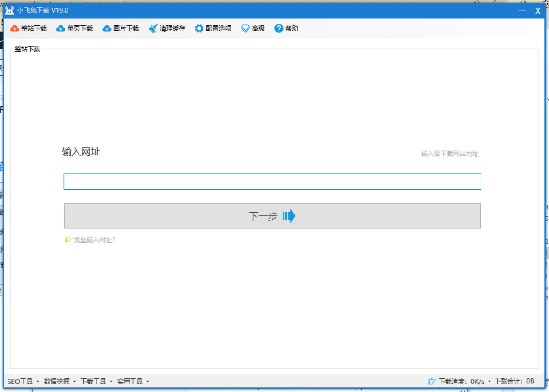
Task: Click the pointing hand icon beside 下载速度
Action: [x=432, y=381]
